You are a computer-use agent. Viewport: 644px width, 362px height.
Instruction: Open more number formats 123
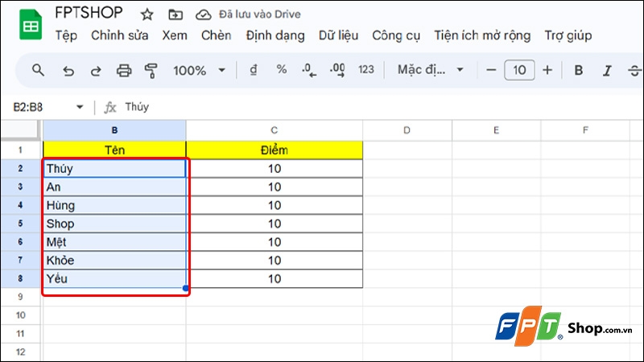click(x=366, y=69)
